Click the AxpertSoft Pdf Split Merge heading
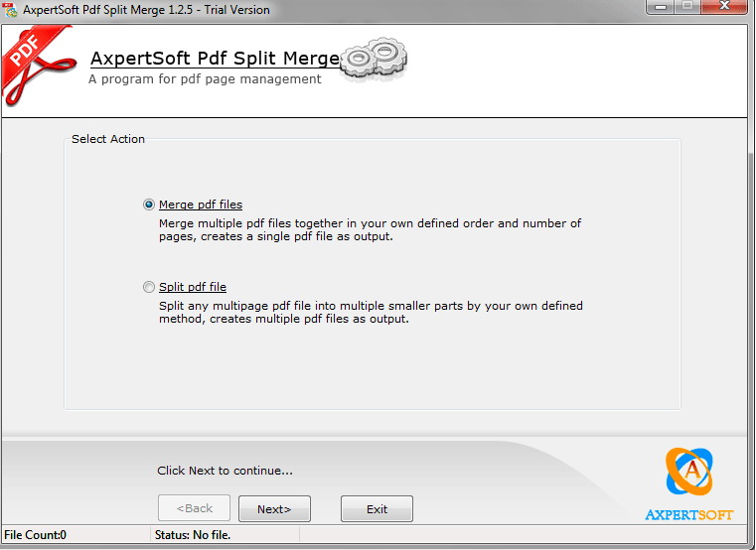The image size is (756, 550). pos(215,59)
